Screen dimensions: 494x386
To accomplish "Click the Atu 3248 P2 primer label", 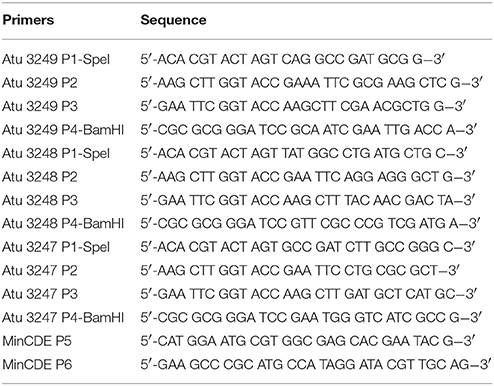I will click(40, 177).
